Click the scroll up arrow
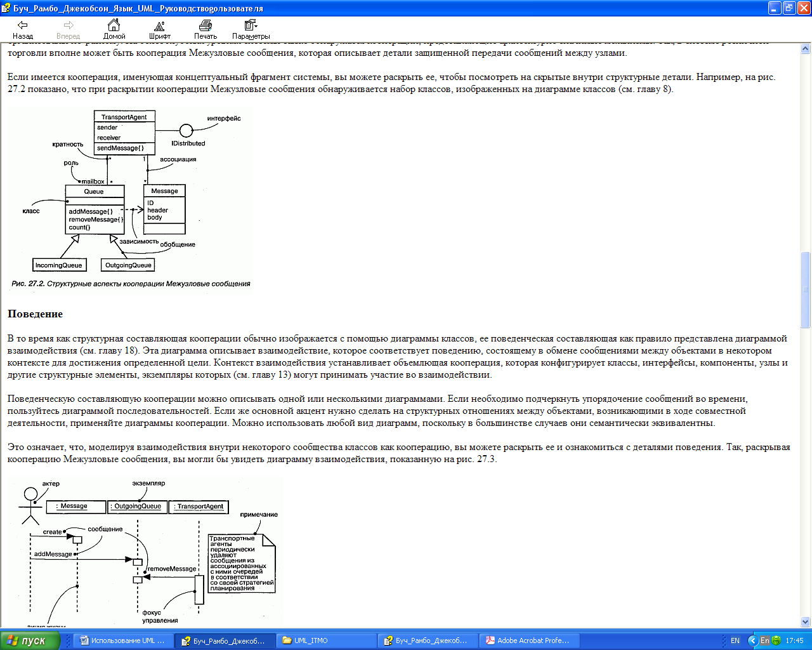This screenshot has height=650, width=812. [806, 49]
